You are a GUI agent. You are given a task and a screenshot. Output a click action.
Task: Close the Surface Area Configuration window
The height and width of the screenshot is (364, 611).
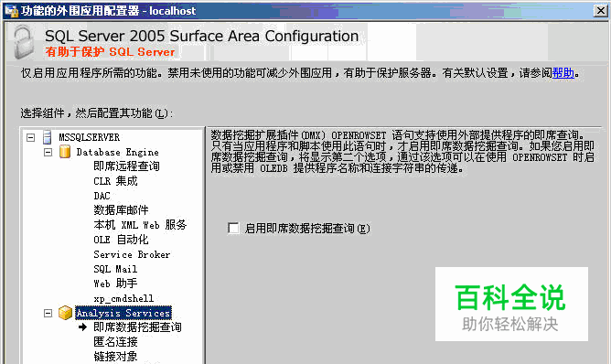click(x=600, y=11)
